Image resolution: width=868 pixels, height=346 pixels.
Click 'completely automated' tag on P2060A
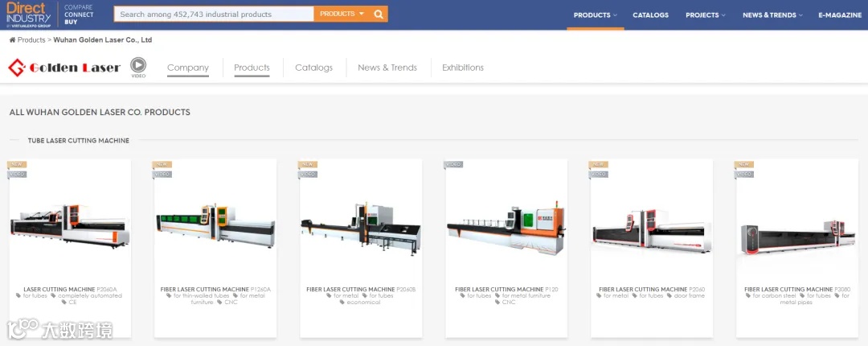coord(86,296)
